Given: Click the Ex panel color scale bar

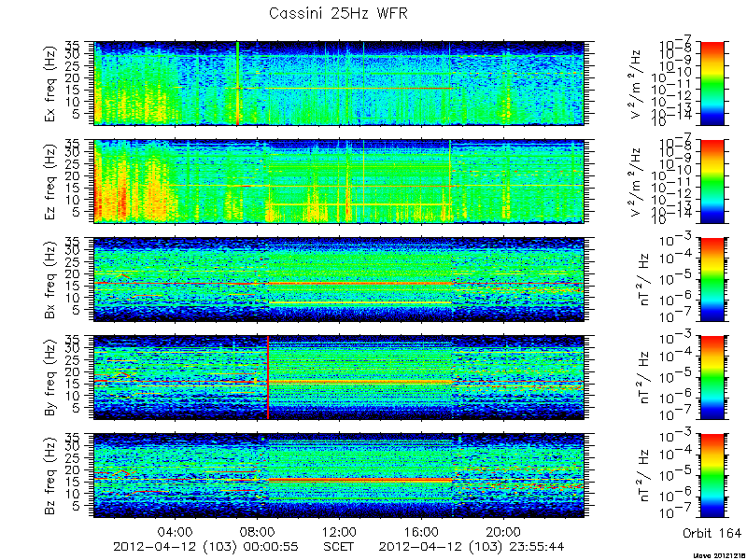Looking at the screenshot, I should (x=712, y=83).
